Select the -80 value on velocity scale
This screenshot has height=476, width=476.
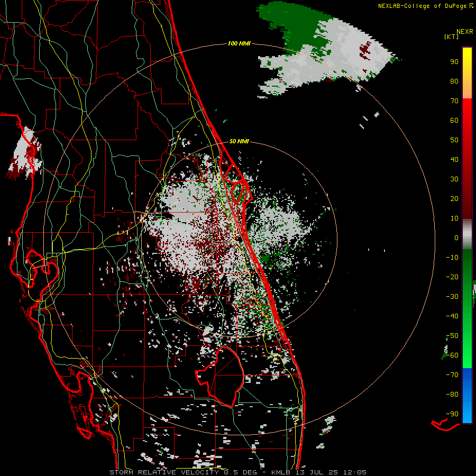[x=452, y=395]
